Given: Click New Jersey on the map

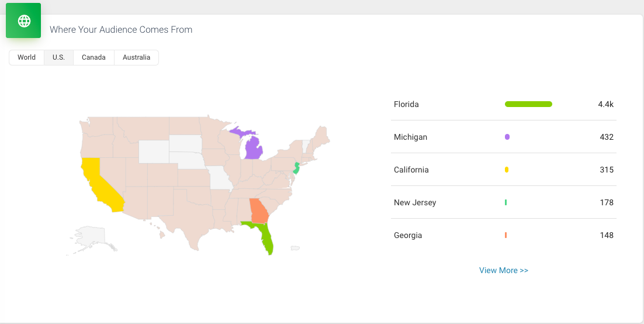Looking at the screenshot, I should 296,168.
